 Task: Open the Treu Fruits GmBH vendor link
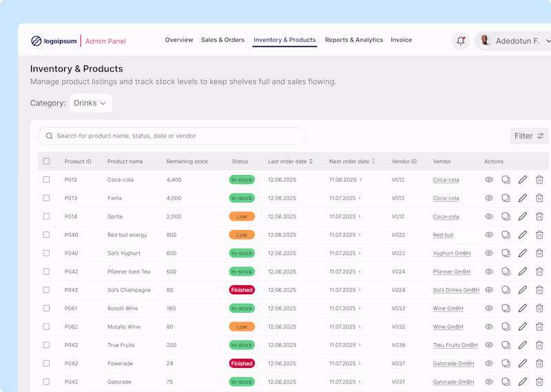tap(455, 345)
